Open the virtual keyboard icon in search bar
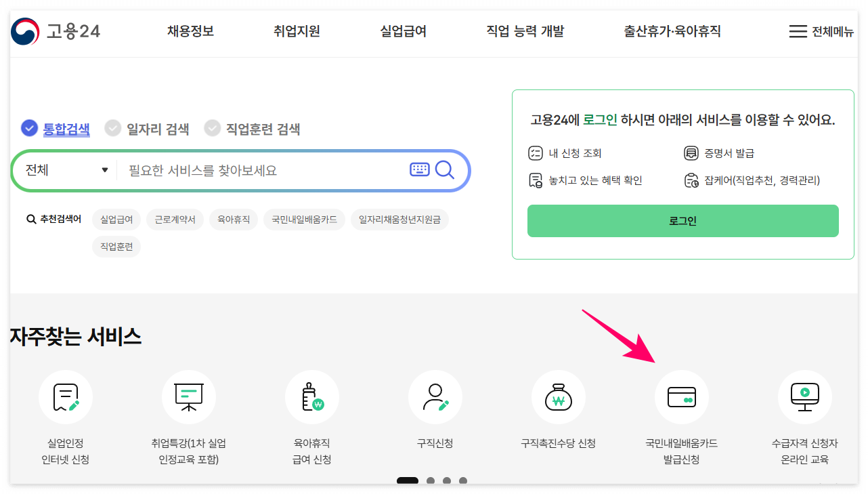Screen dimensions: 868x494 pos(420,170)
